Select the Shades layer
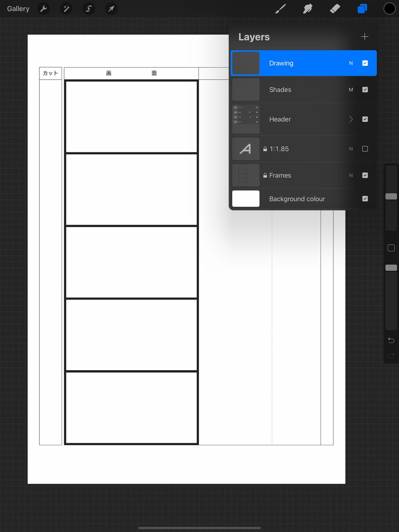This screenshot has width=399, height=532. [304, 90]
